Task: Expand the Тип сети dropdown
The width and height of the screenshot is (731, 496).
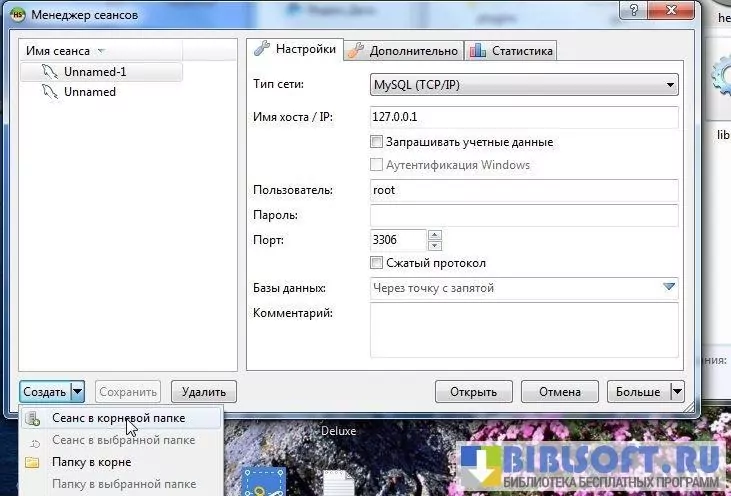Action: (669, 86)
